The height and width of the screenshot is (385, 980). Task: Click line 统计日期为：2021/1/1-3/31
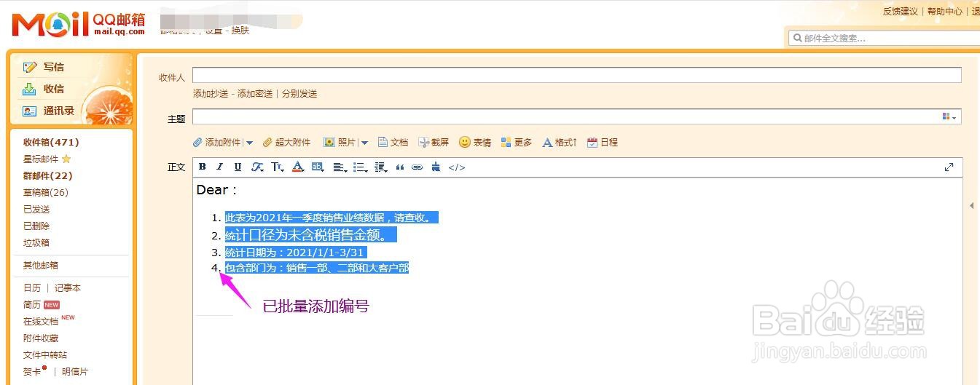point(294,253)
